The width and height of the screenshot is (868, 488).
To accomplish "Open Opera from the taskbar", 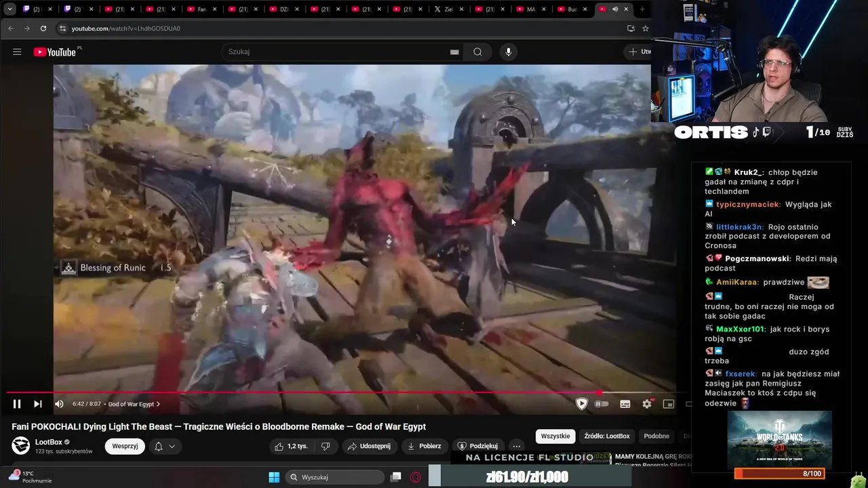I will click(x=415, y=477).
